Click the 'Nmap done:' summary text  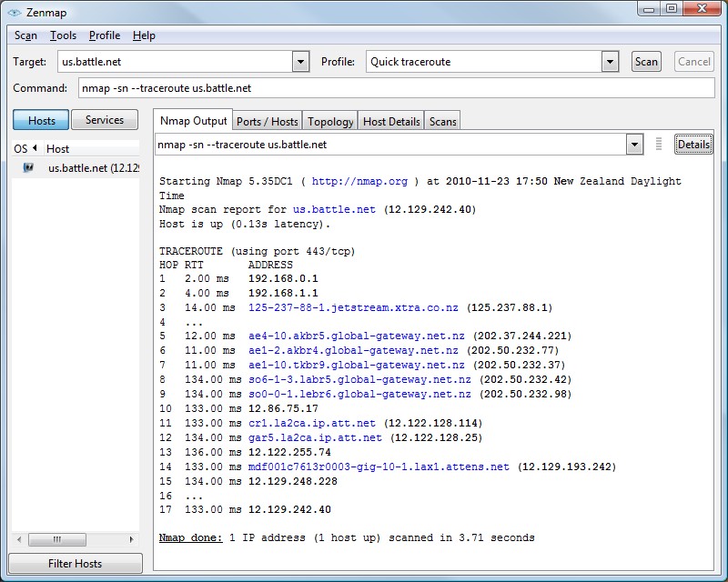point(190,538)
